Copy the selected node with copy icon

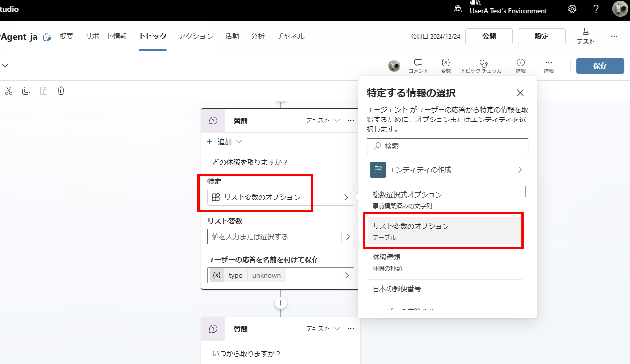[x=26, y=91]
